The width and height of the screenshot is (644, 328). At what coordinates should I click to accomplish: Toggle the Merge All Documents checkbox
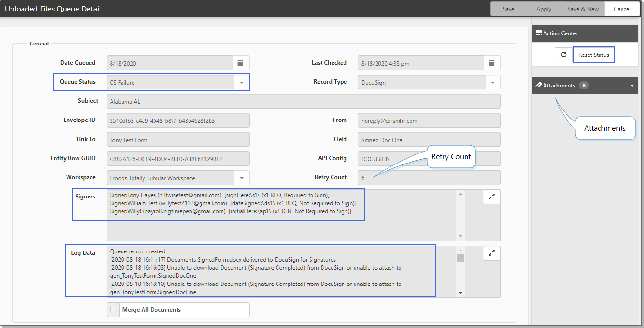(113, 309)
